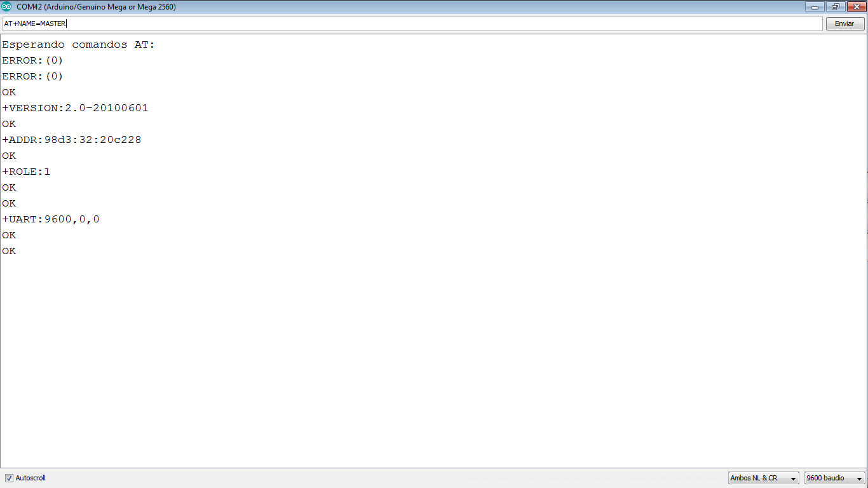Screen dimensions: 868x488
Task: Click the Esperando comandos AT: line
Action: 78,44
